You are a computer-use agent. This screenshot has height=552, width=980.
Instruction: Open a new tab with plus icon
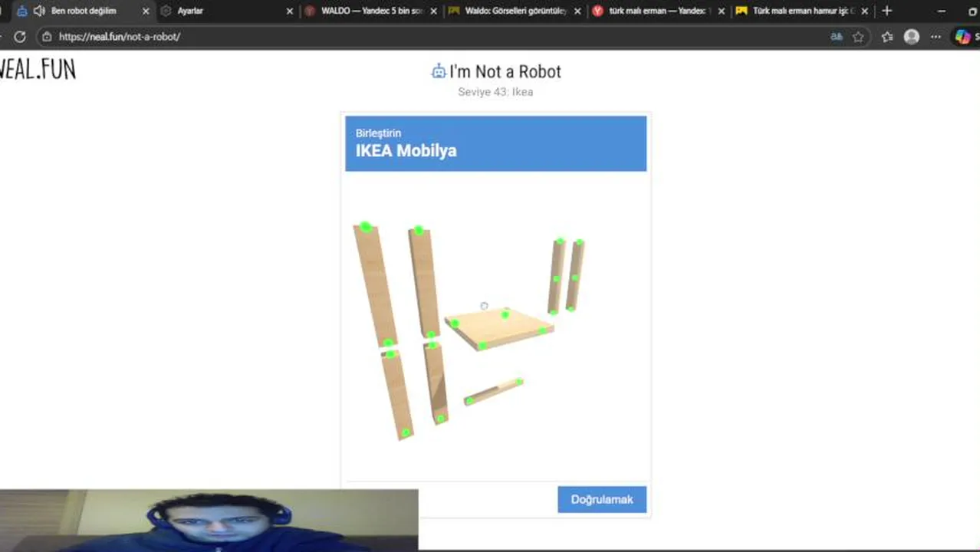click(x=887, y=11)
